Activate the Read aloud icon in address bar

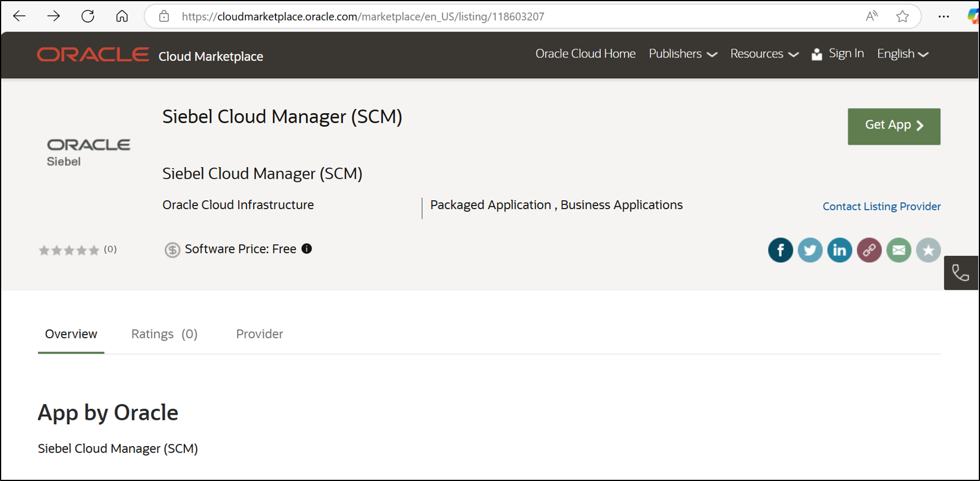coord(872,16)
